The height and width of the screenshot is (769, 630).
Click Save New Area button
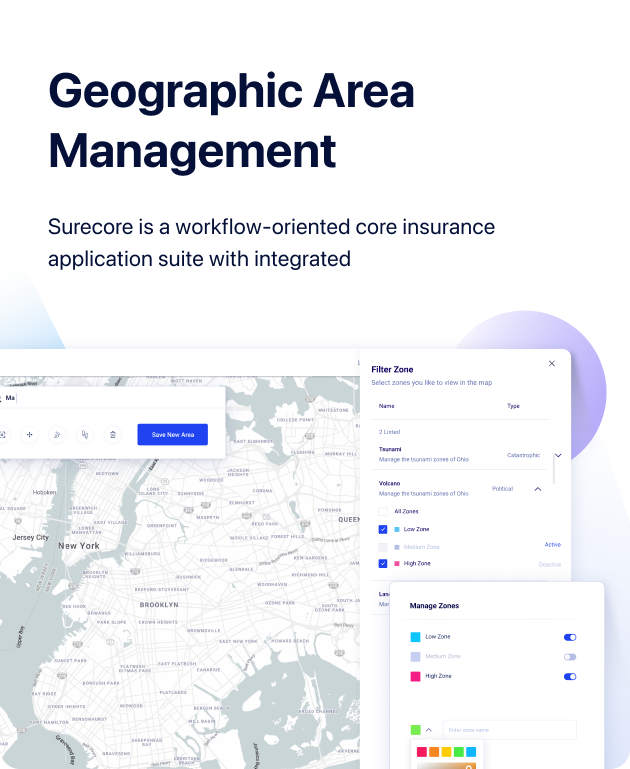point(173,435)
